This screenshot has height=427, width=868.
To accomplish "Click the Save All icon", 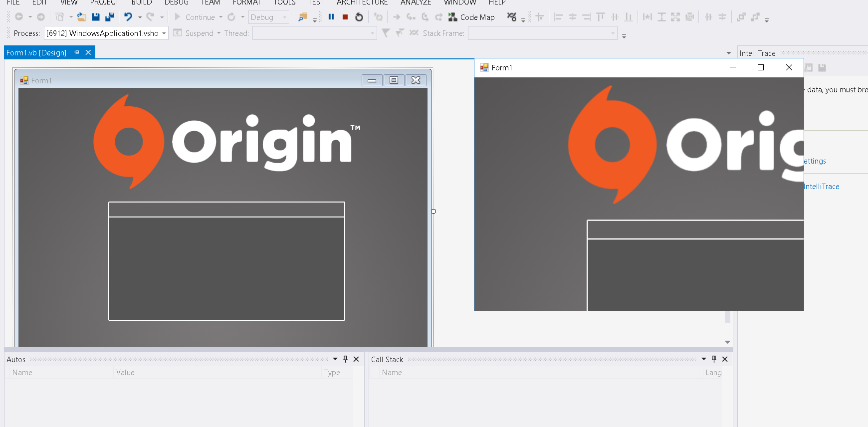I will (110, 17).
